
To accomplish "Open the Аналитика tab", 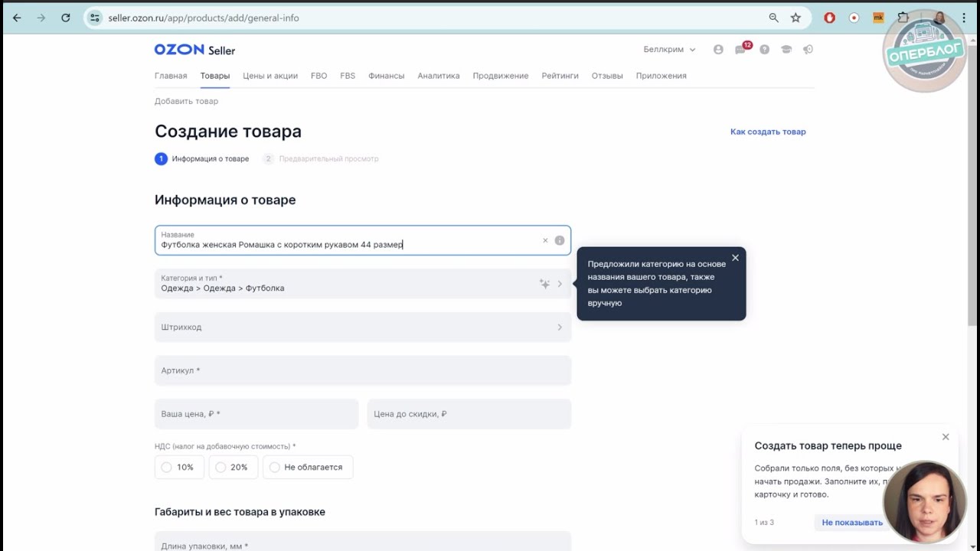I will [439, 76].
